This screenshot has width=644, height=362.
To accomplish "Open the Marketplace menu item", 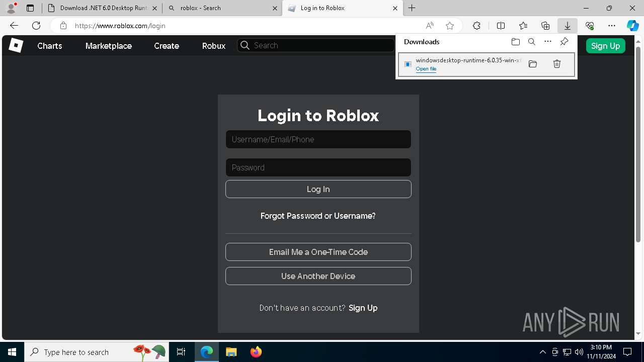I will point(109,46).
